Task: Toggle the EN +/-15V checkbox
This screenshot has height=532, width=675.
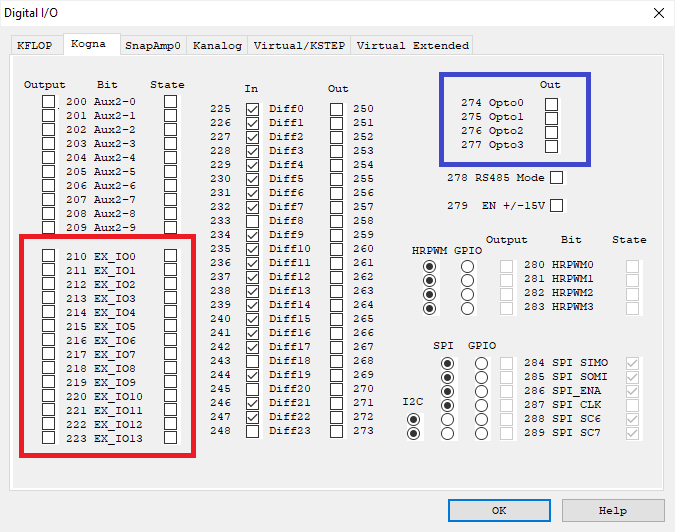Action: click(557, 206)
